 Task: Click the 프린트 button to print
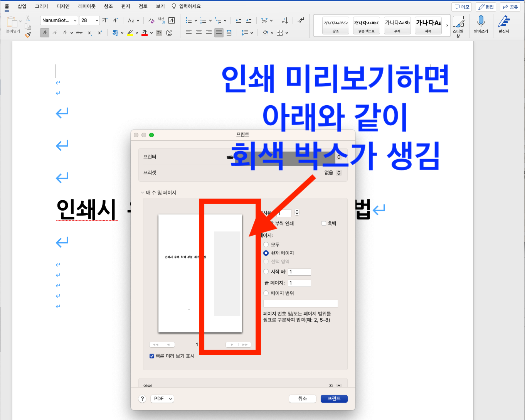click(x=334, y=398)
